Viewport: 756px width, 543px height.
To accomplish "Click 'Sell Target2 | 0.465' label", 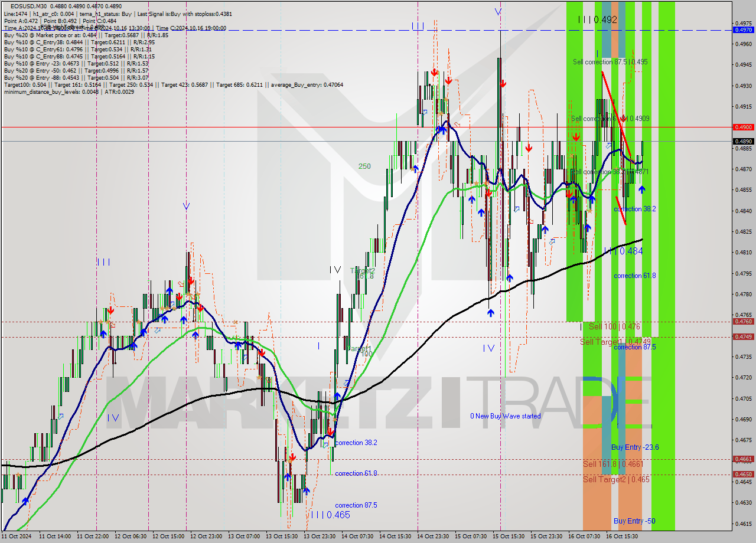I will tap(616, 479).
